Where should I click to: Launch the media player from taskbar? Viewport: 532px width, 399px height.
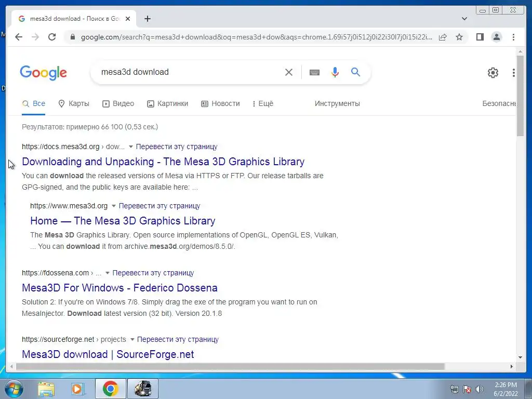(78, 389)
